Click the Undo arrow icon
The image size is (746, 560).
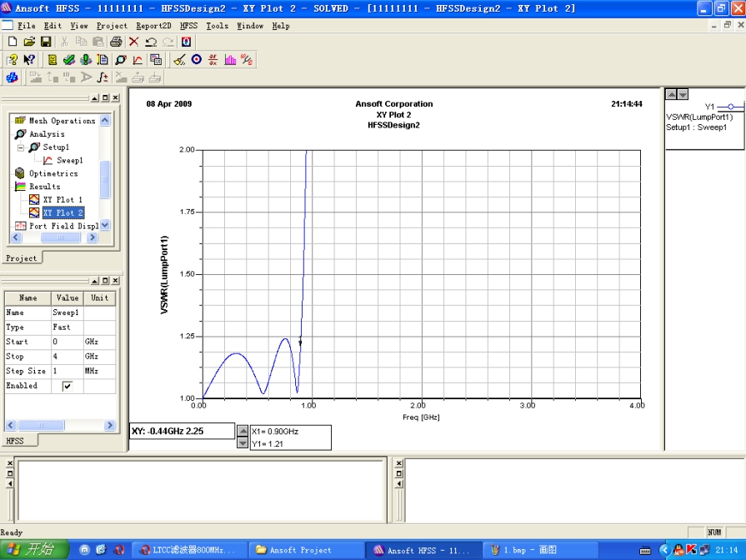tap(151, 42)
